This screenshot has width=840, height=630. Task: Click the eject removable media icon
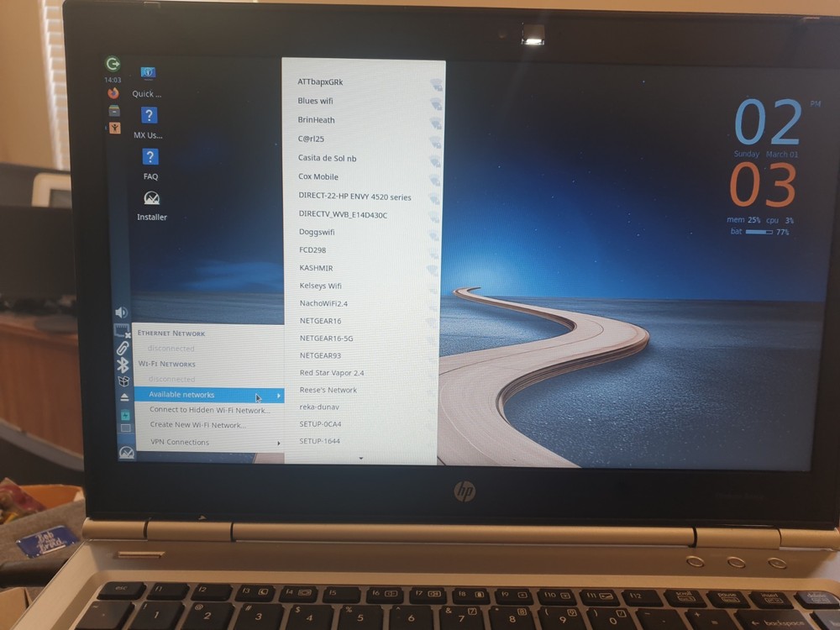pos(123,396)
